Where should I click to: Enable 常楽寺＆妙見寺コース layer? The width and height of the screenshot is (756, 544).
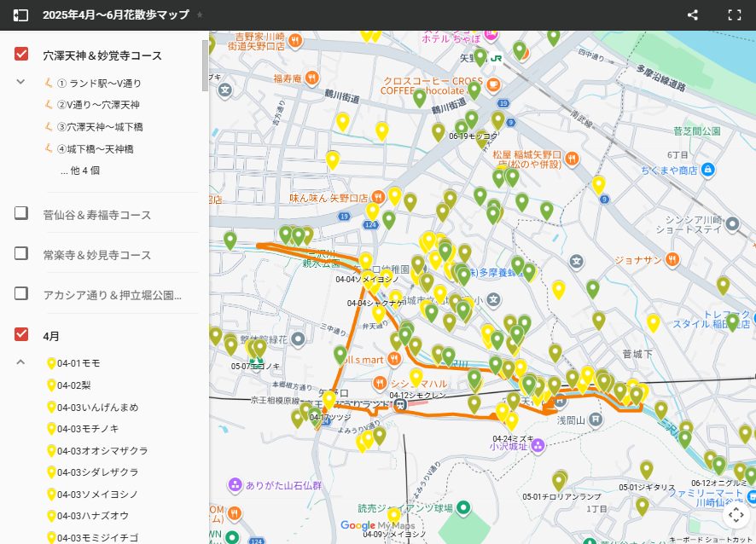coord(22,254)
